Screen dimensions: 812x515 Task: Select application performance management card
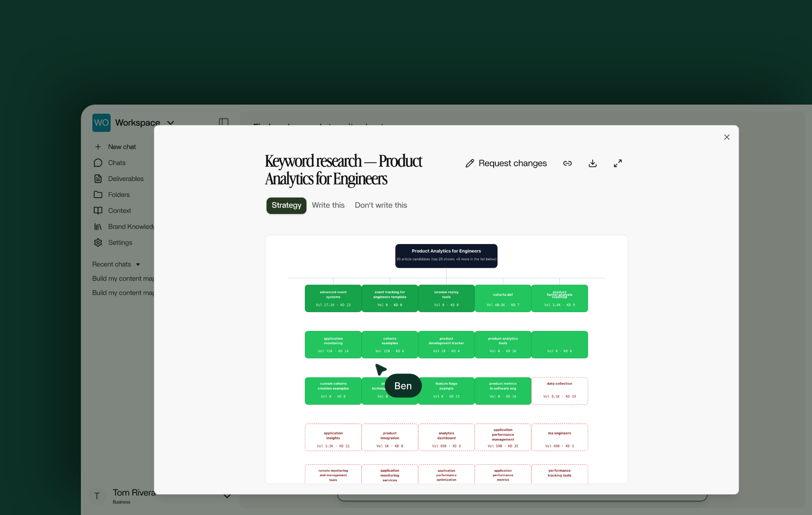(503, 437)
